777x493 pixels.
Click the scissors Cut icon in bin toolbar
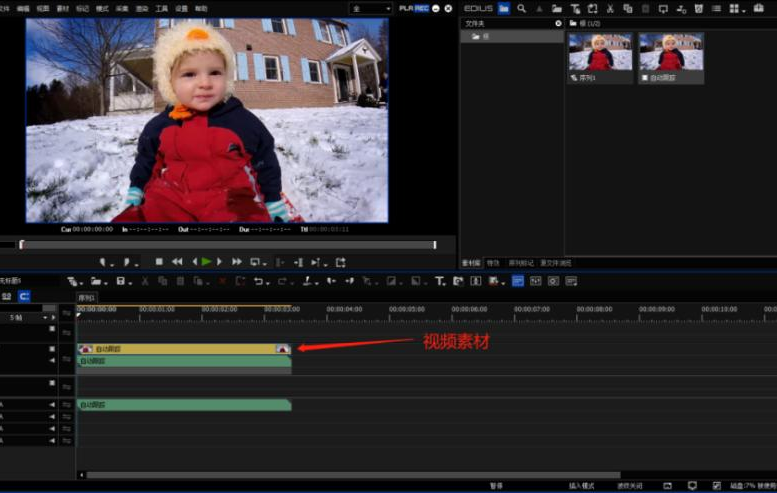(610, 8)
